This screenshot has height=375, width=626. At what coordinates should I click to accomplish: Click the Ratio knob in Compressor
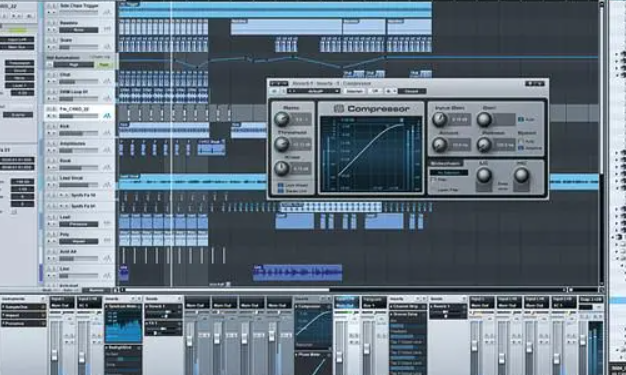281,119
